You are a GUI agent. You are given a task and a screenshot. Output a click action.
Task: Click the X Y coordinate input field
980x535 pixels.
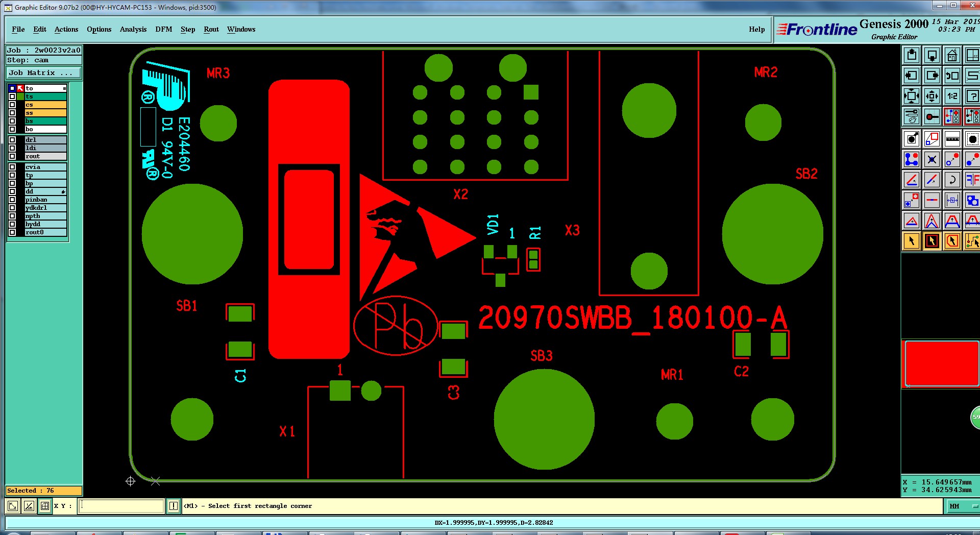121,506
